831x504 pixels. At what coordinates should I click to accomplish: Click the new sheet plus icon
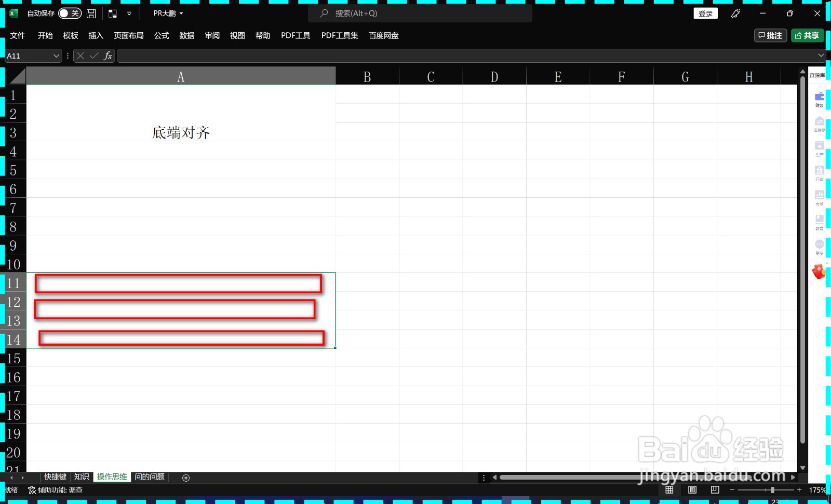pos(186,478)
